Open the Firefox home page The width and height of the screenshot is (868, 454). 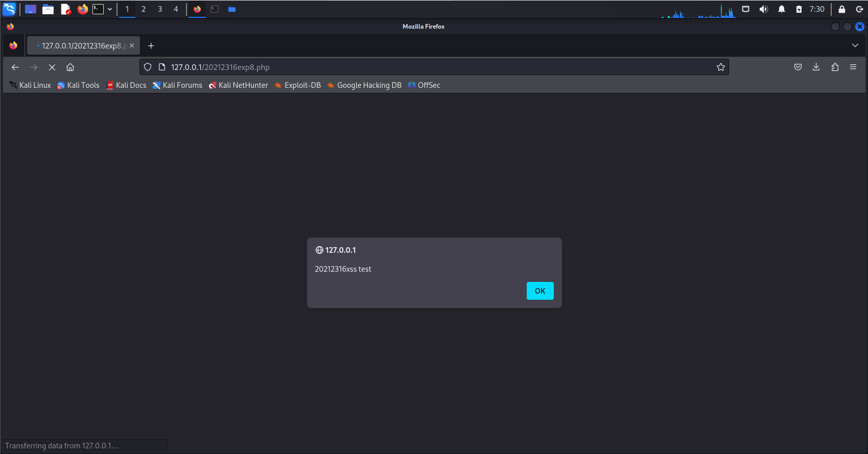coord(71,67)
